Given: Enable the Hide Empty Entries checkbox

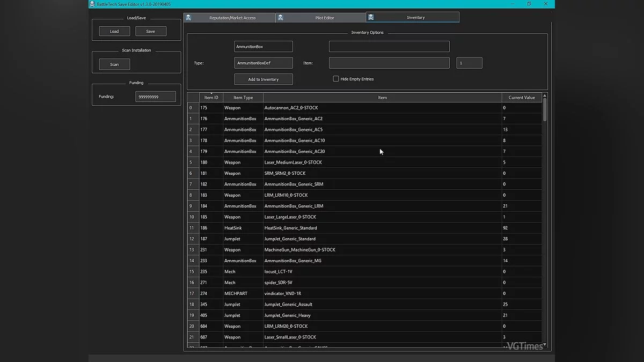Looking at the screenshot, I should pos(336,79).
